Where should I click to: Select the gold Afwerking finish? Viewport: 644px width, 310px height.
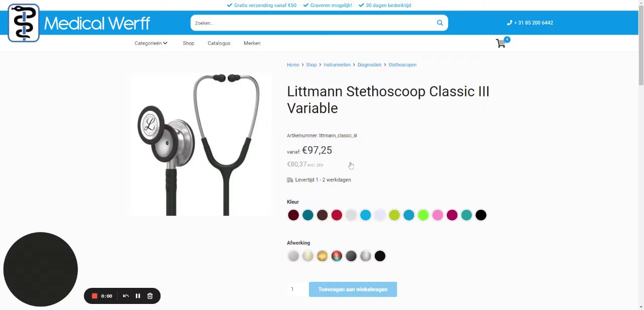point(322,256)
